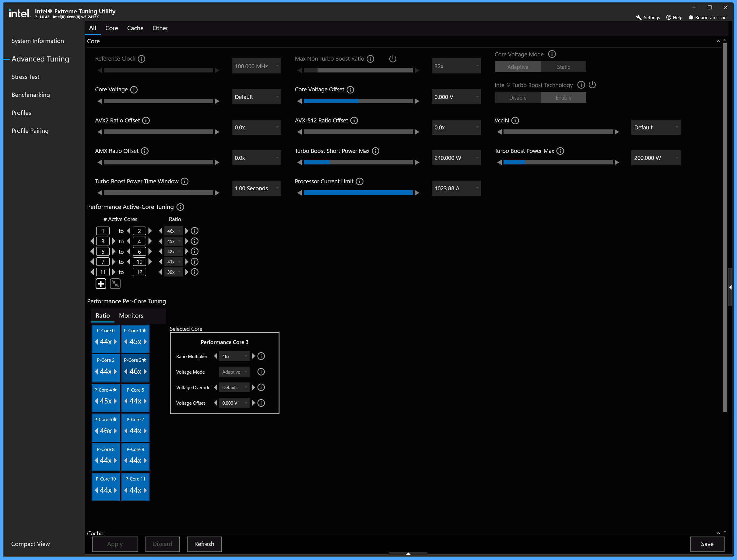This screenshot has height=560, width=737.
Task: Open info for Turbo Boost Power Max
Action: (x=560, y=151)
